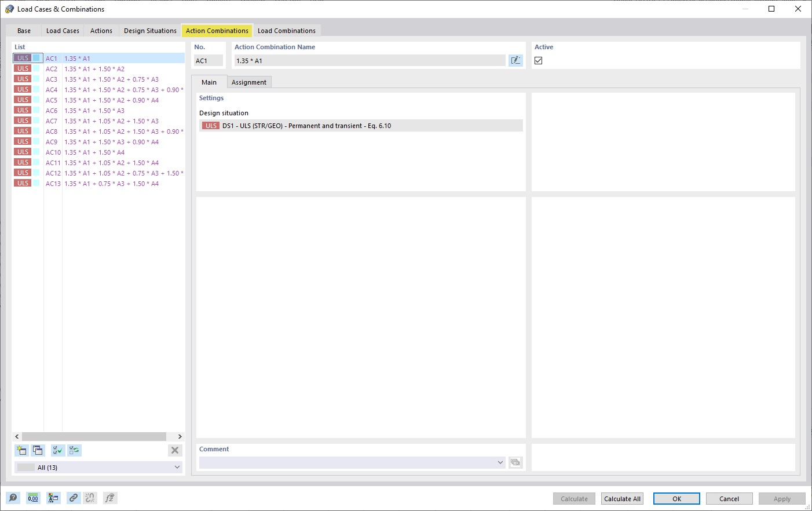Edit the Action Combination Name via rename icon
The height and width of the screenshot is (511, 812).
(515, 60)
